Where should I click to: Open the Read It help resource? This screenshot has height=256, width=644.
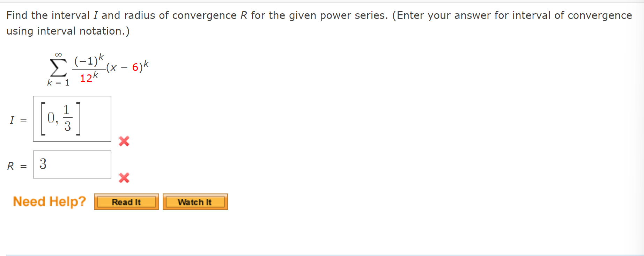pyautogui.click(x=126, y=202)
